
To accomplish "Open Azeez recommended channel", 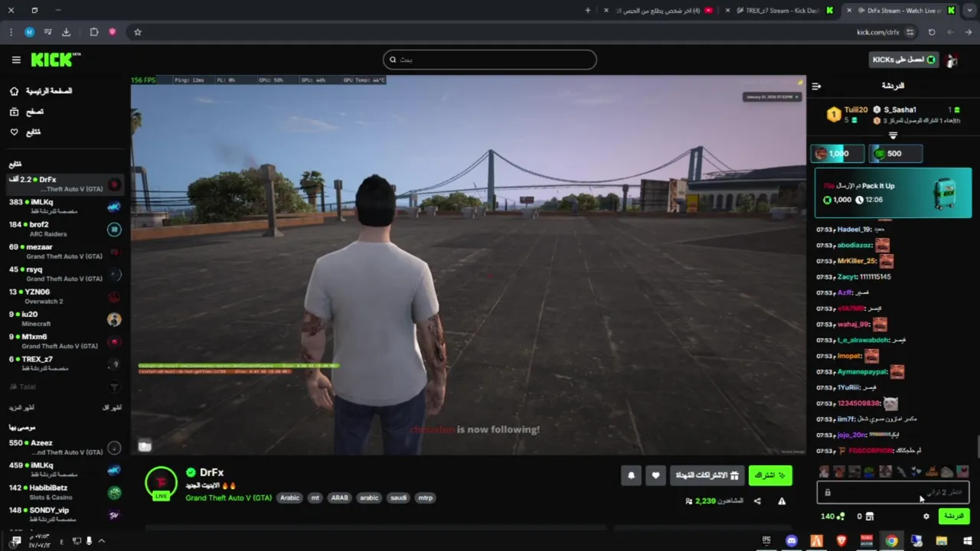I will point(64,447).
